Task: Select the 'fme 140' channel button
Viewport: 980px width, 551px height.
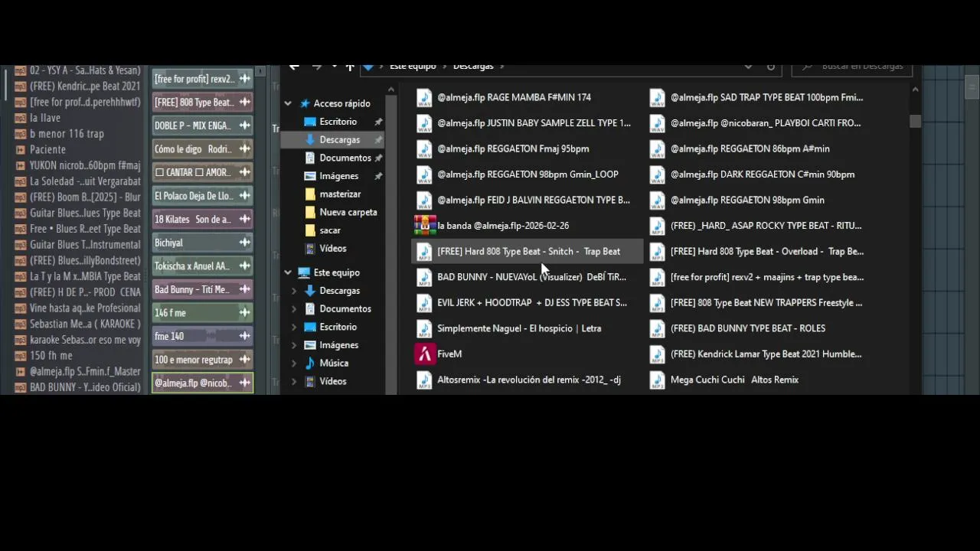Action: click(x=202, y=336)
